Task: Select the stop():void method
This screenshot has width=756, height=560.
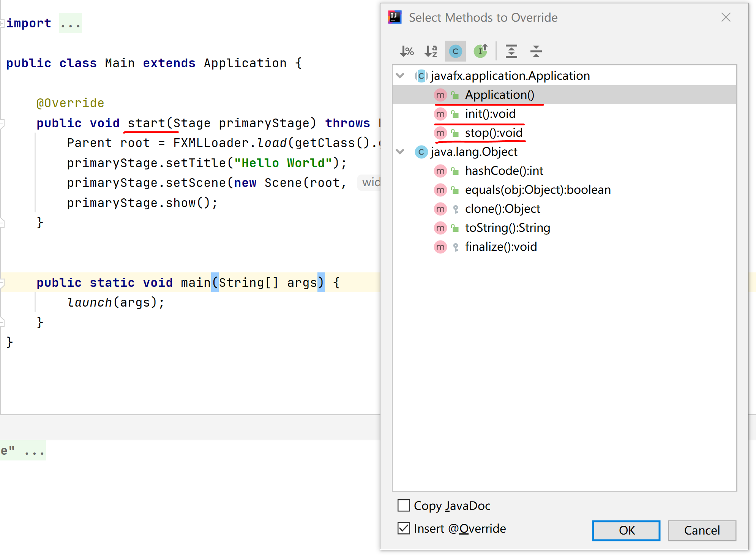Action: click(494, 133)
